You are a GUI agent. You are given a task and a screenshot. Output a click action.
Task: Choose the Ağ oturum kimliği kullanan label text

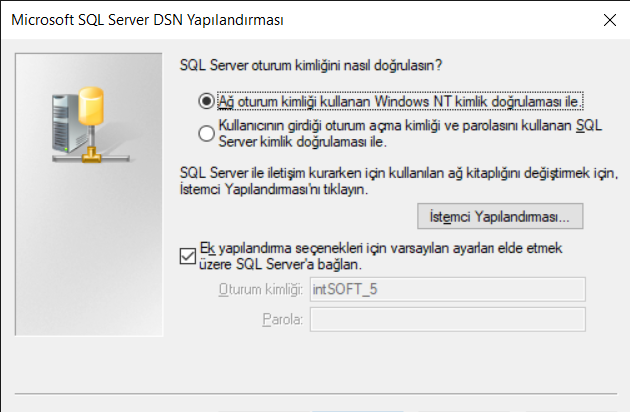pos(400,101)
